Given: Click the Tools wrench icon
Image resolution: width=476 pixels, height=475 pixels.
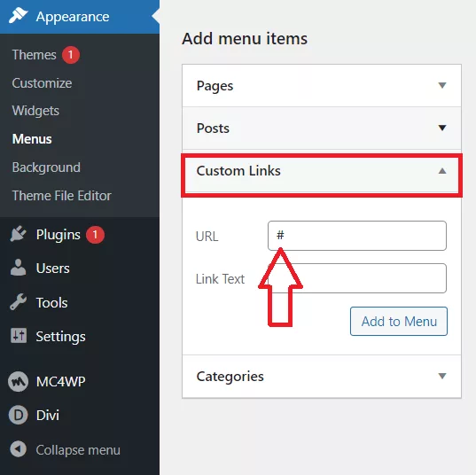Looking at the screenshot, I should coord(19,302).
